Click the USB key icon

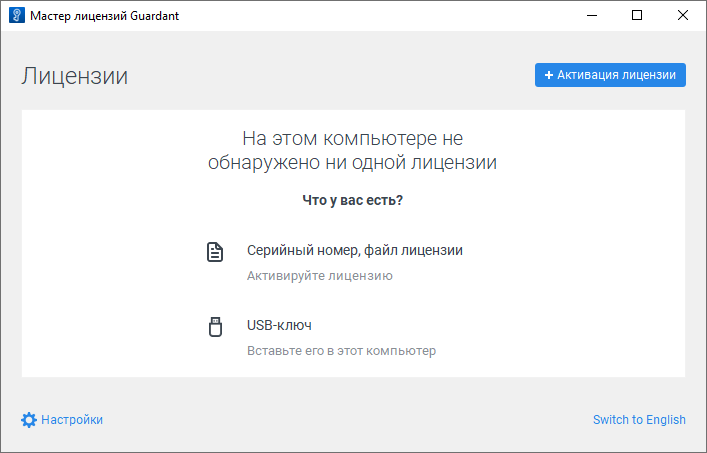[x=215, y=327]
